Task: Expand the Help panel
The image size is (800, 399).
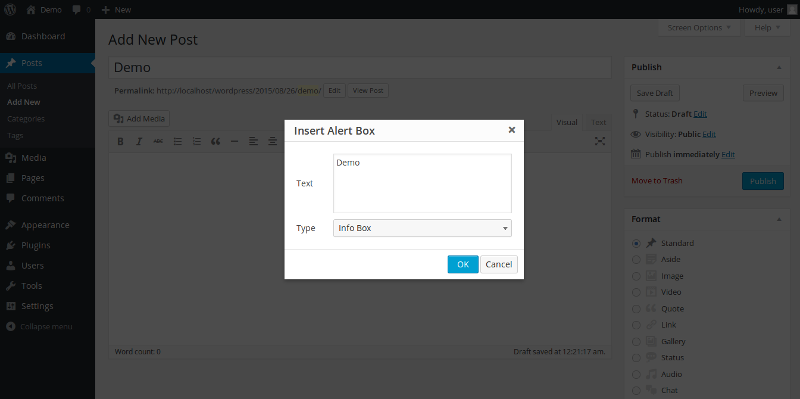Action: (767, 28)
